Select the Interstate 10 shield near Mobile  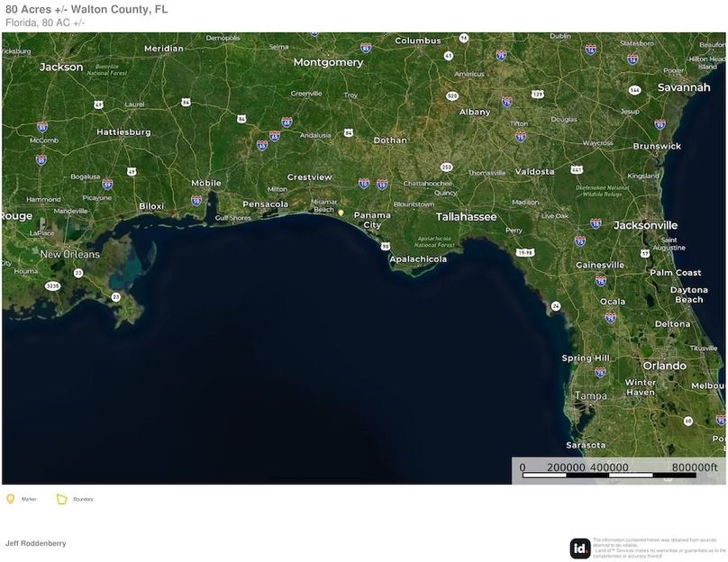196,200
